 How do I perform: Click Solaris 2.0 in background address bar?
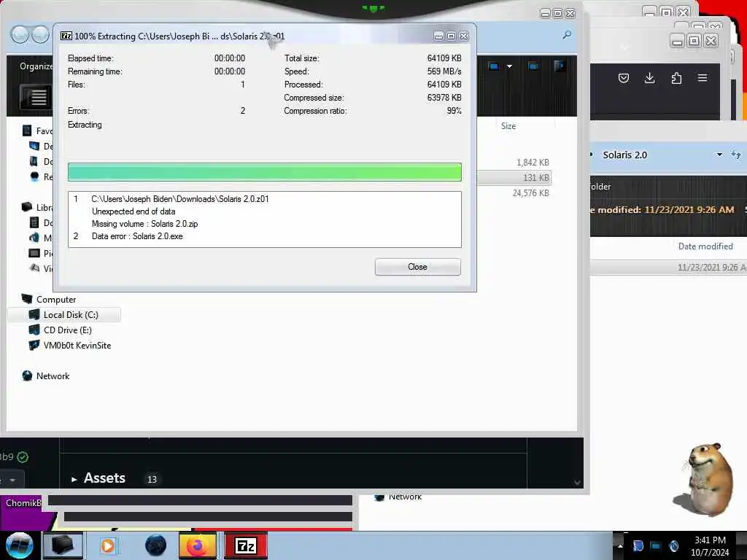point(624,155)
